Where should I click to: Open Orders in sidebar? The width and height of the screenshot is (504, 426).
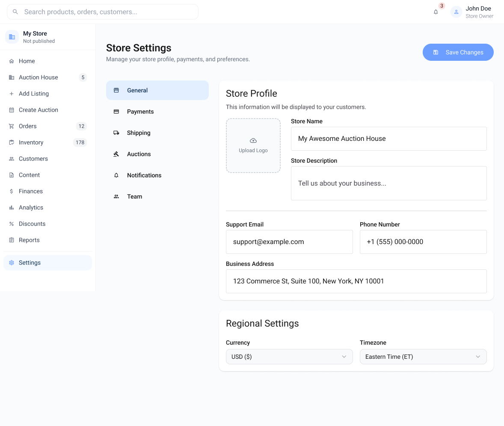click(47, 126)
